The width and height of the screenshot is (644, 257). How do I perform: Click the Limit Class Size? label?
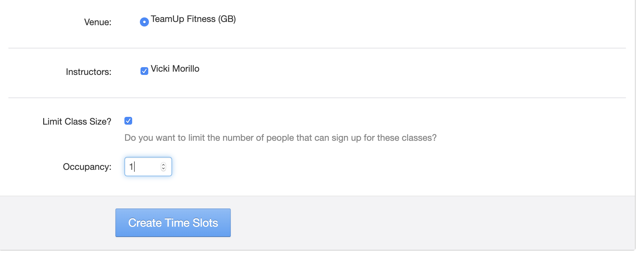77,121
